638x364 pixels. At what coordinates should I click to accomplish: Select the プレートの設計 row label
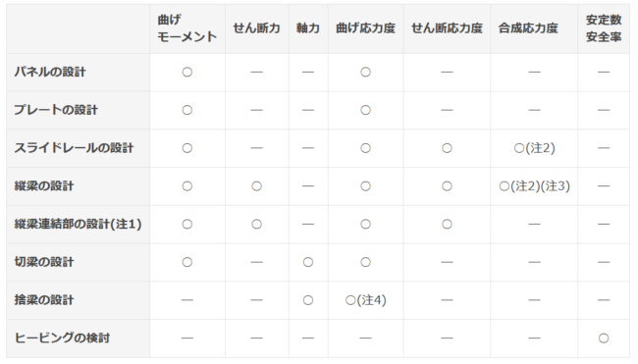click(56, 110)
